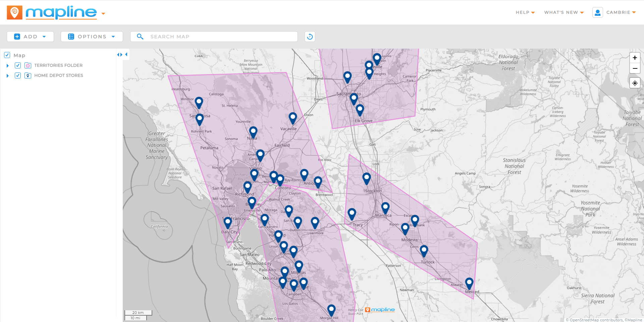Click the store pin at Tracy
Image resolution: width=644 pixels, height=322 pixels.
coord(352,214)
